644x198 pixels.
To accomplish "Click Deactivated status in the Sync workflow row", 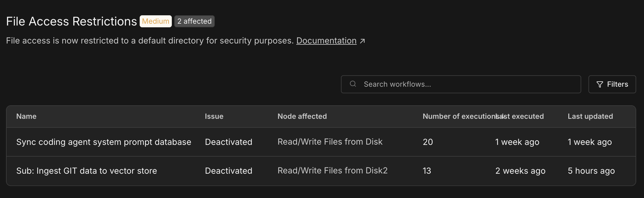I will 228,142.
